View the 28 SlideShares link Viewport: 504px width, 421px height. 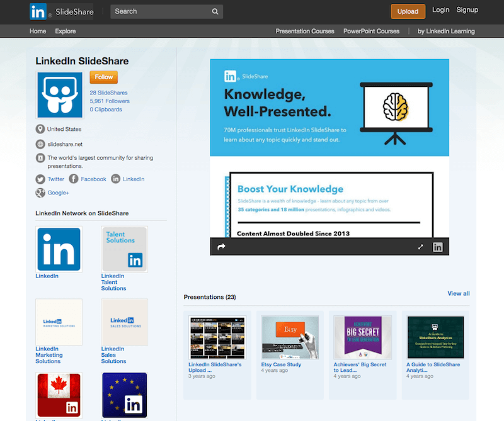[x=108, y=93]
